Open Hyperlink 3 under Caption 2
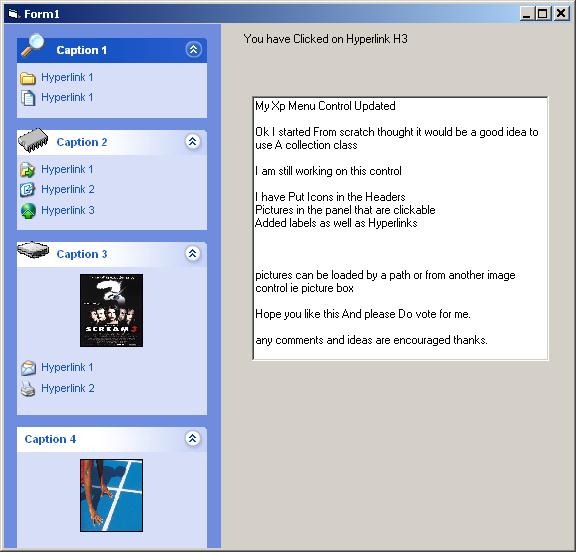576x552 pixels. click(x=68, y=210)
